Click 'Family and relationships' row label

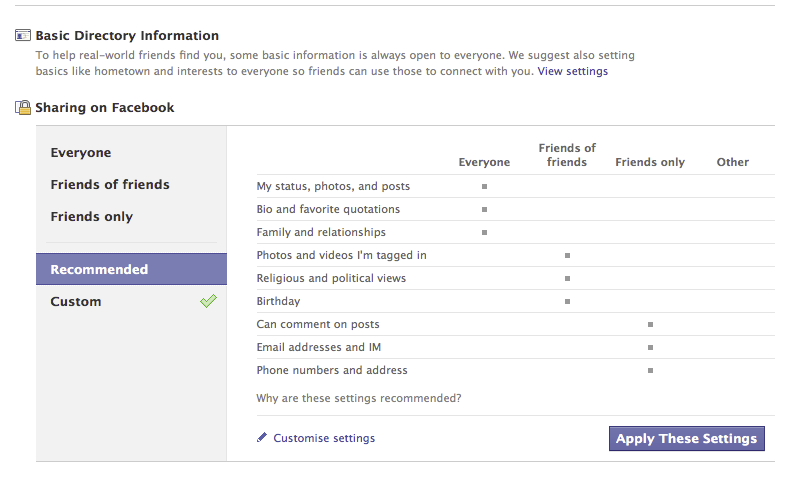point(321,232)
